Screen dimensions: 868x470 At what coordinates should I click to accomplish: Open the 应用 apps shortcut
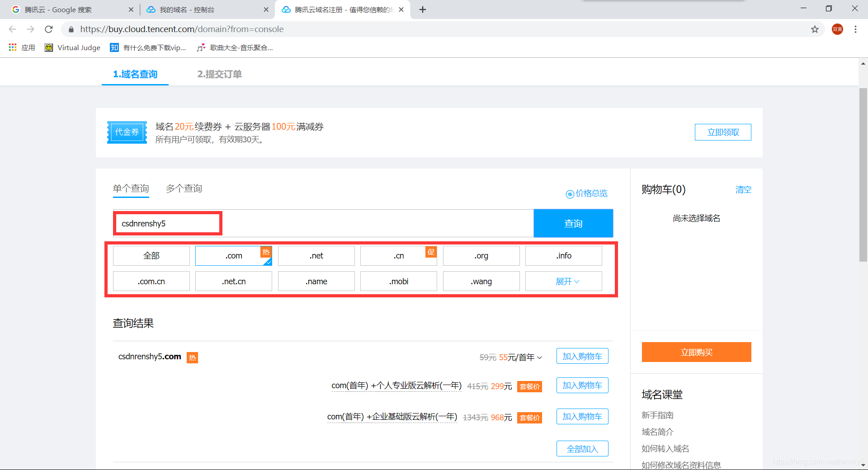coord(22,47)
